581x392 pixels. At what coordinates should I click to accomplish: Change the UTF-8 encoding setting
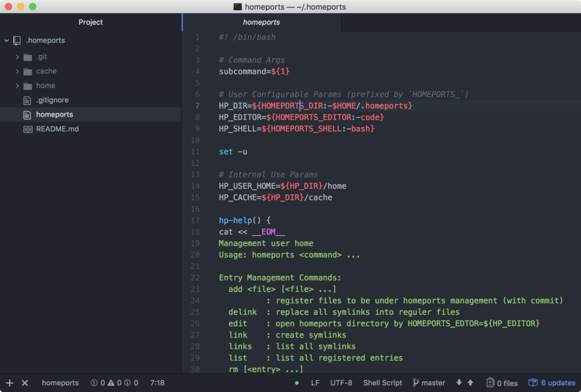coord(341,383)
